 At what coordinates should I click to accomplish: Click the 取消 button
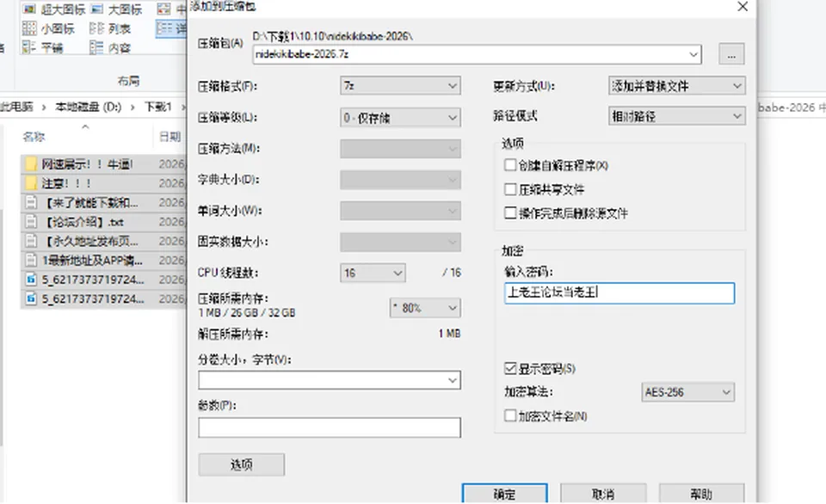tap(603, 494)
